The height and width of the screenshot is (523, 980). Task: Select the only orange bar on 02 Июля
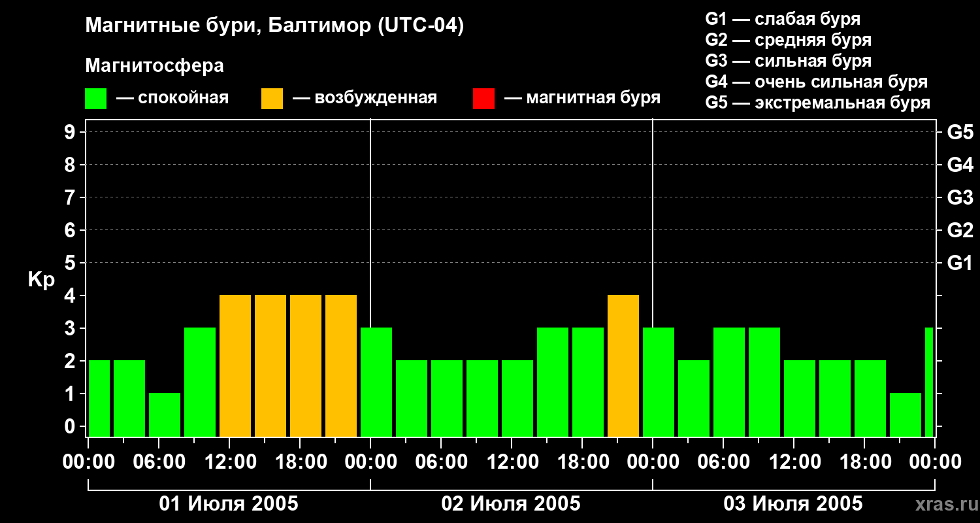[x=623, y=366]
